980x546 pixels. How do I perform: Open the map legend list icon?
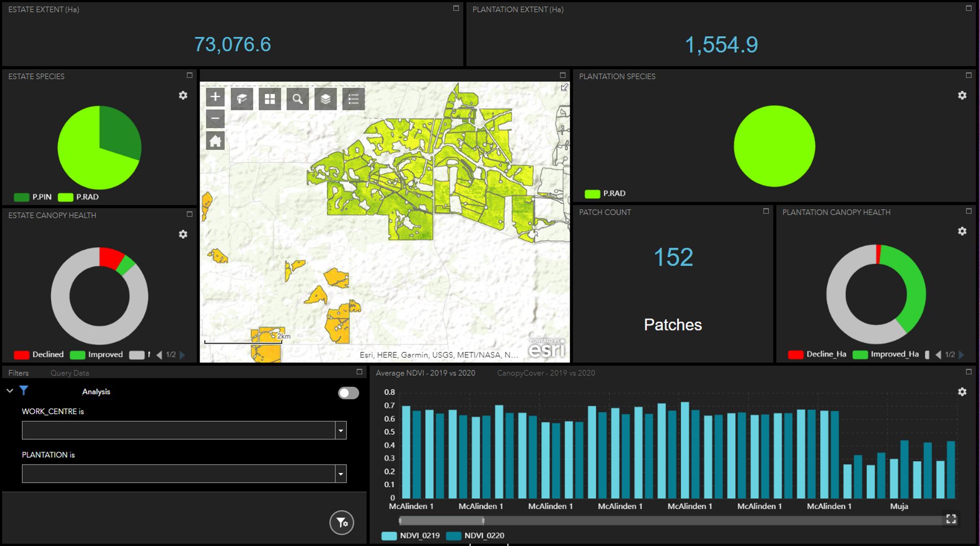353,99
